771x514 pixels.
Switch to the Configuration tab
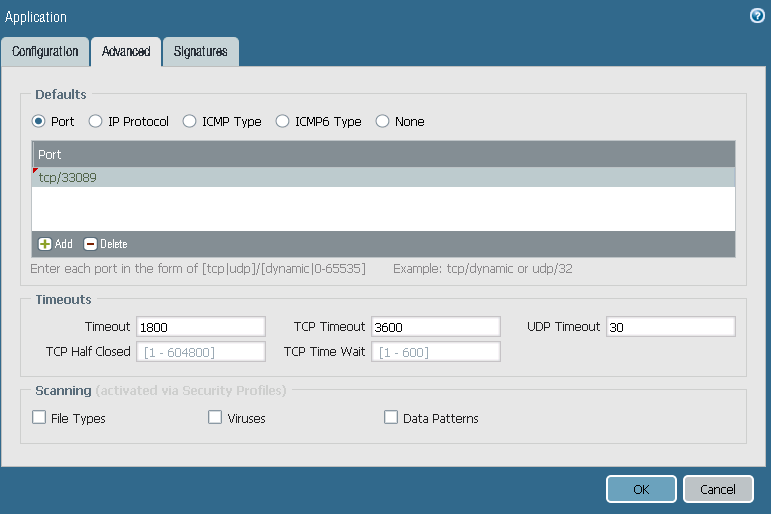tap(45, 52)
